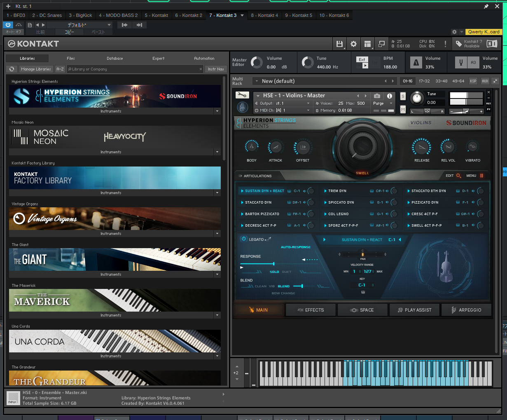Click the Qwerty Keyboard button
Viewport: 507px width, 420px height.
484,32
